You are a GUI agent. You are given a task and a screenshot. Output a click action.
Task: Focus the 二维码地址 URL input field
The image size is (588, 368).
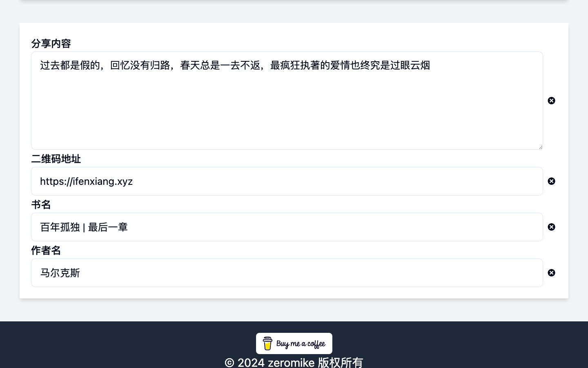coord(287,181)
